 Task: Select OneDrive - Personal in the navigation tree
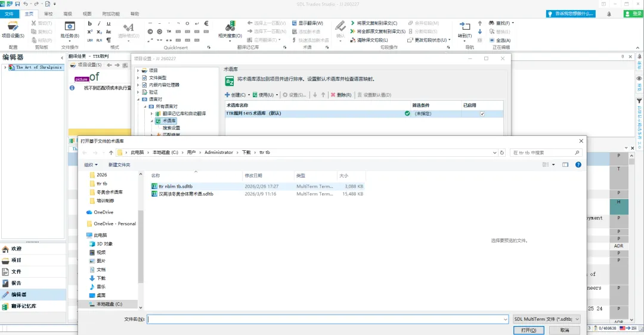point(112,224)
